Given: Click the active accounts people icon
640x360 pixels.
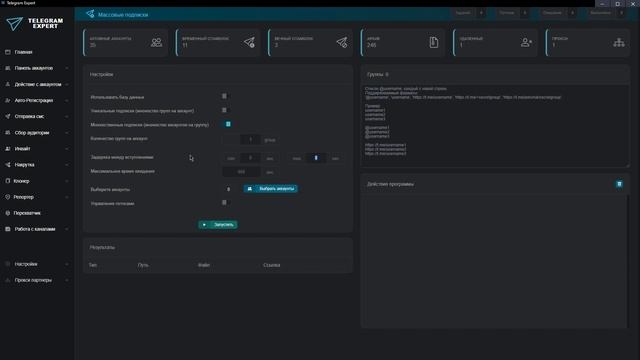Looking at the screenshot, I should click(x=156, y=42).
